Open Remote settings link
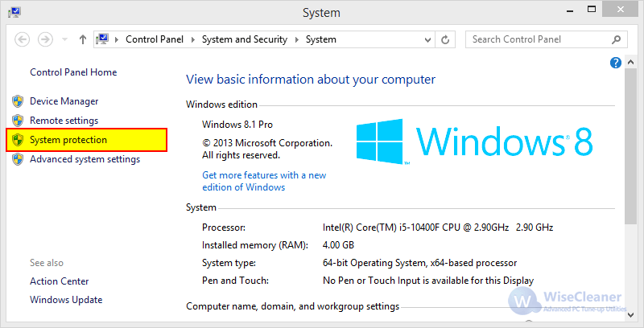Viewport: 644px width, 328px height. pos(64,121)
